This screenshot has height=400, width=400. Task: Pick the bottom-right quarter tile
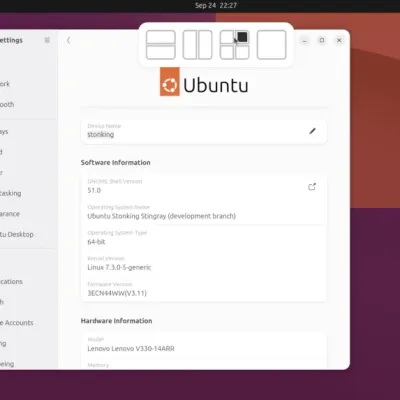[242, 52]
